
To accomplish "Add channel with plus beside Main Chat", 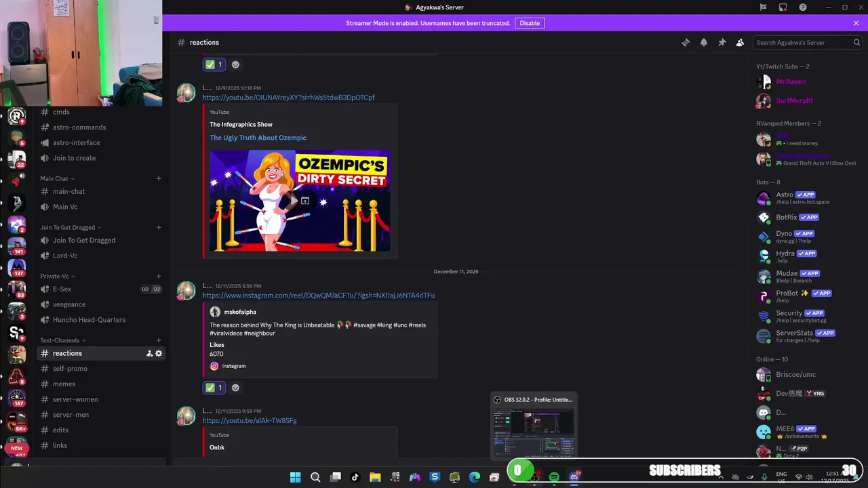I will point(159,178).
